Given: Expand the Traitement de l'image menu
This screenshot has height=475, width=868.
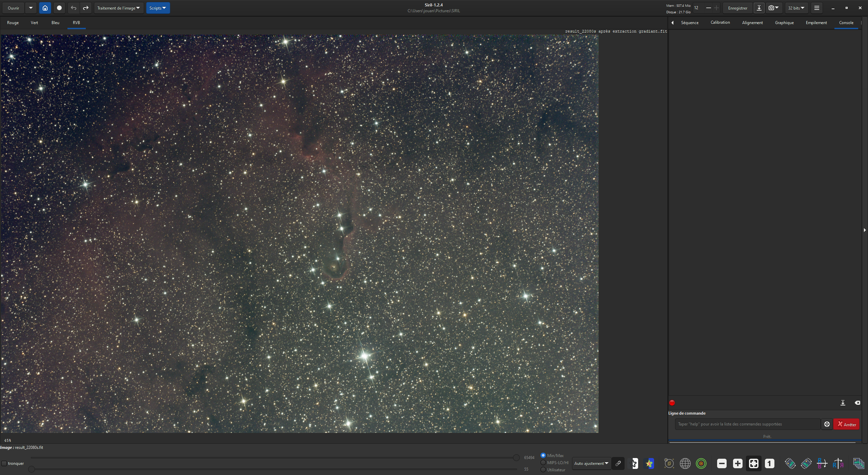Looking at the screenshot, I should [118, 8].
